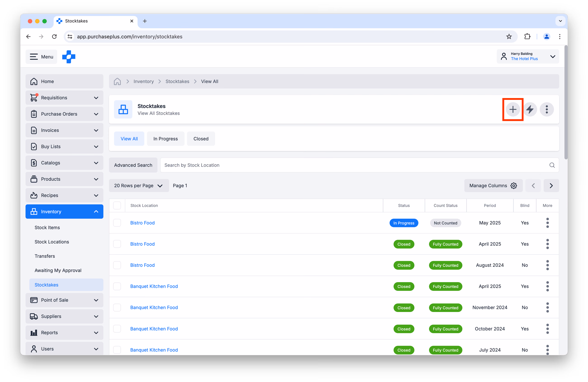
Task: Toggle the select-all checkbox in table header
Action: (117, 206)
